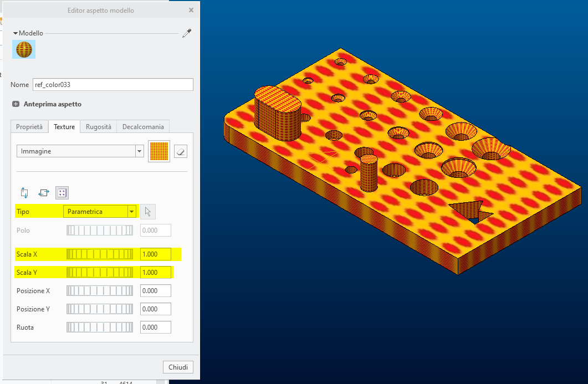
Task: Click the Ruota angle value box
Action: pyautogui.click(x=155, y=327)
